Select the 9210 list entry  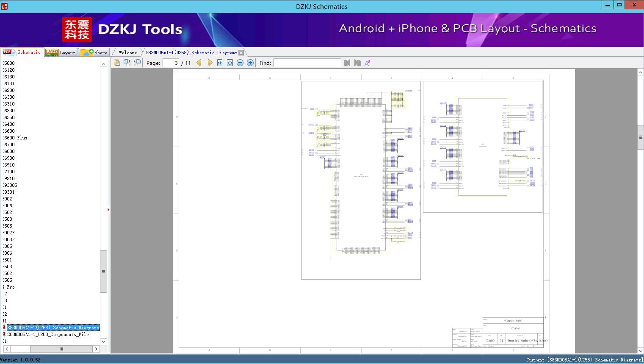pos(9,178)
